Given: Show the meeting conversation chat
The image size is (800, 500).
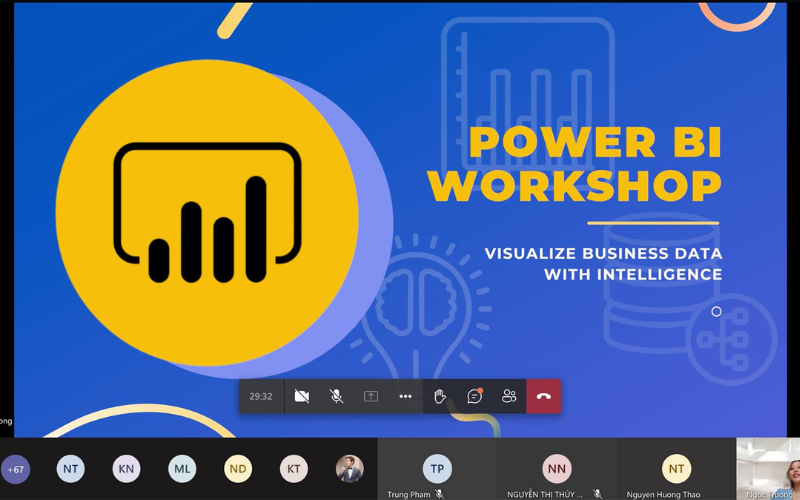Looking at the screenshot, I should pos(474,396).
